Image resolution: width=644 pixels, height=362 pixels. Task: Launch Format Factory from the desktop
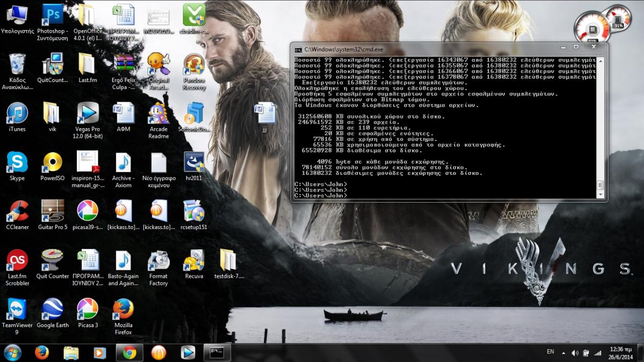158,260
